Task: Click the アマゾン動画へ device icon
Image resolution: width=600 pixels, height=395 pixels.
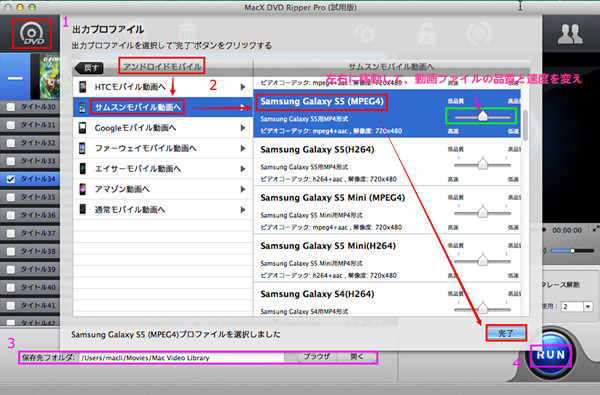Action: pyautogui.click(x=82, y=189)
